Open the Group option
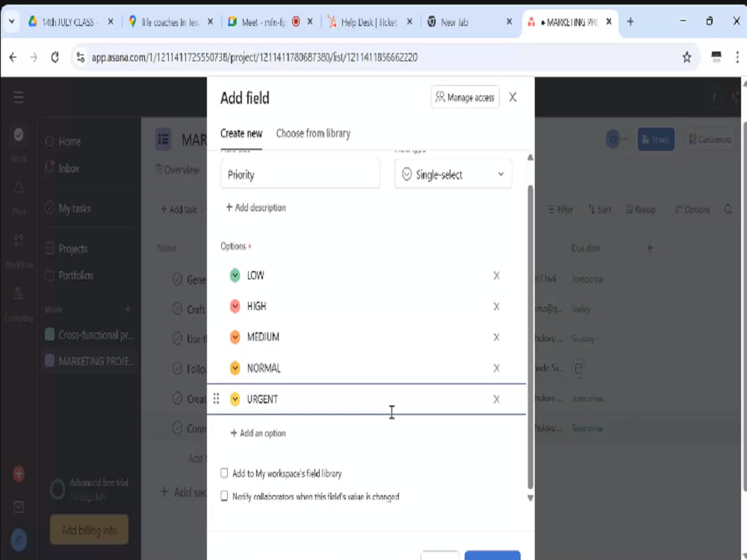The height and width of the screenshot is (560, 747). point(641,210)
